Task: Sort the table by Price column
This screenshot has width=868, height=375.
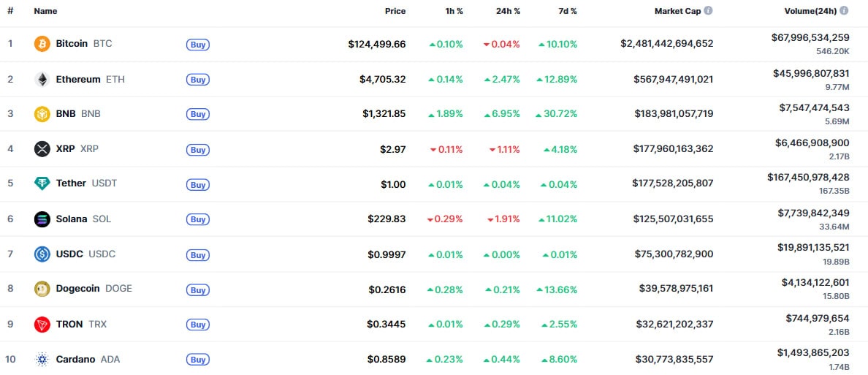Action: (x=395, y=11)
